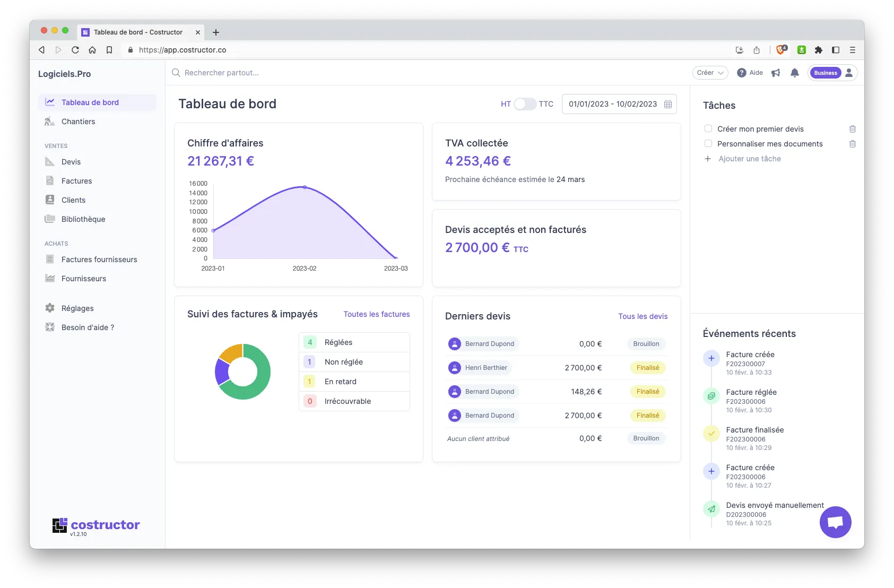Check 'Créer mon premier devis' checkbox
The width and height of the screenshot is (894, 588).
tap(708, 128)
